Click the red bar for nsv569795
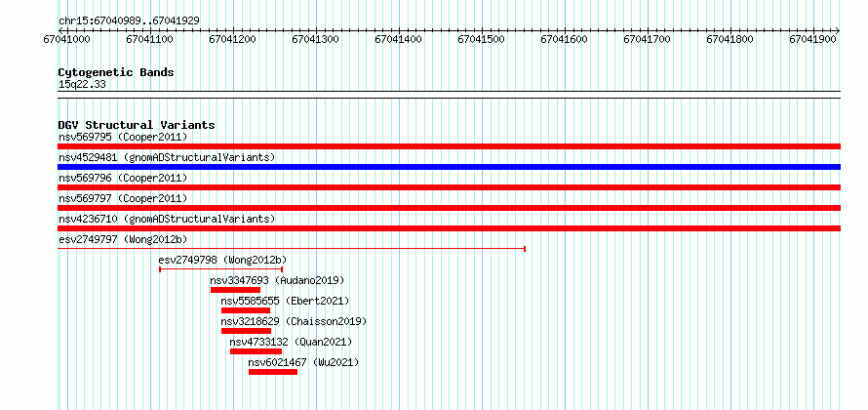Viewport: 868px width, 410px height. 449,146
